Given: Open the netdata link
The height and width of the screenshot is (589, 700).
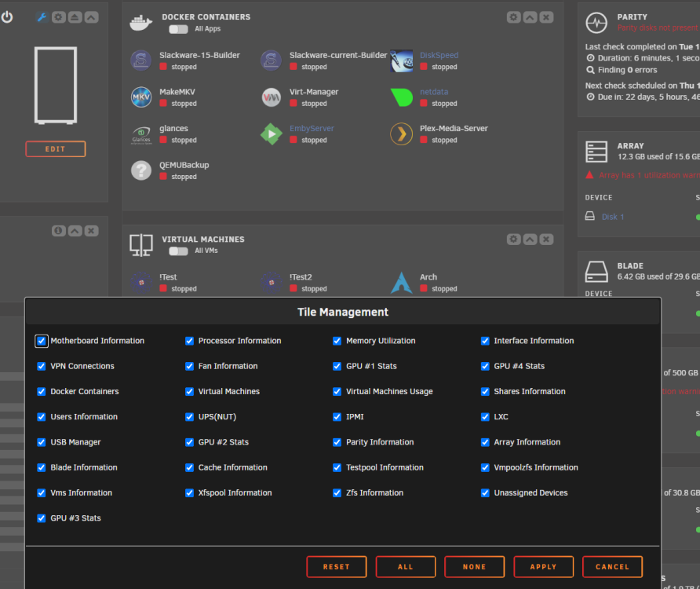Looking at the screenshot, I should (433, 92).
